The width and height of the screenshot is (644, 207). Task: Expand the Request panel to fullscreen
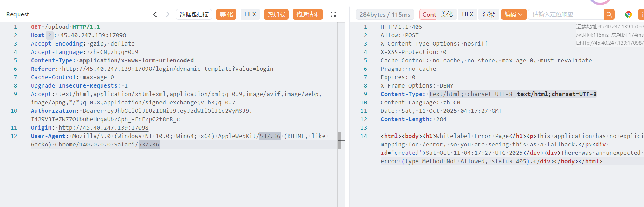coord(333,14)
